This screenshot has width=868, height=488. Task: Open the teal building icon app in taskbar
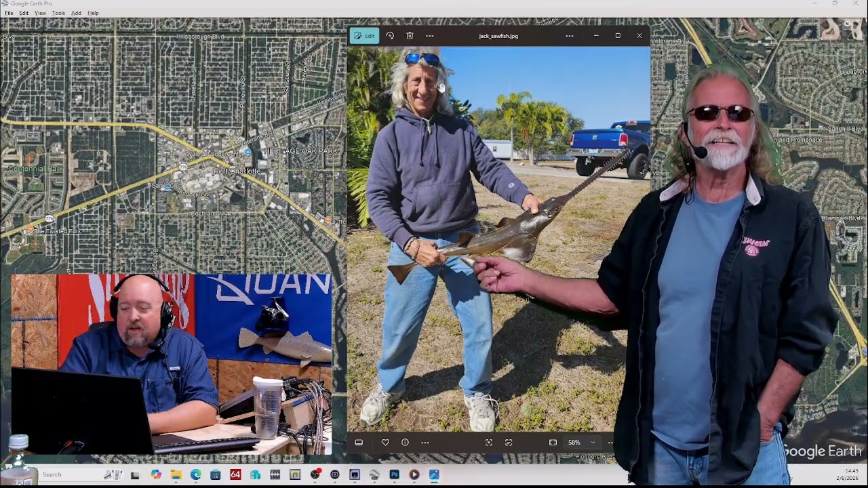click(x=255, y=475)
